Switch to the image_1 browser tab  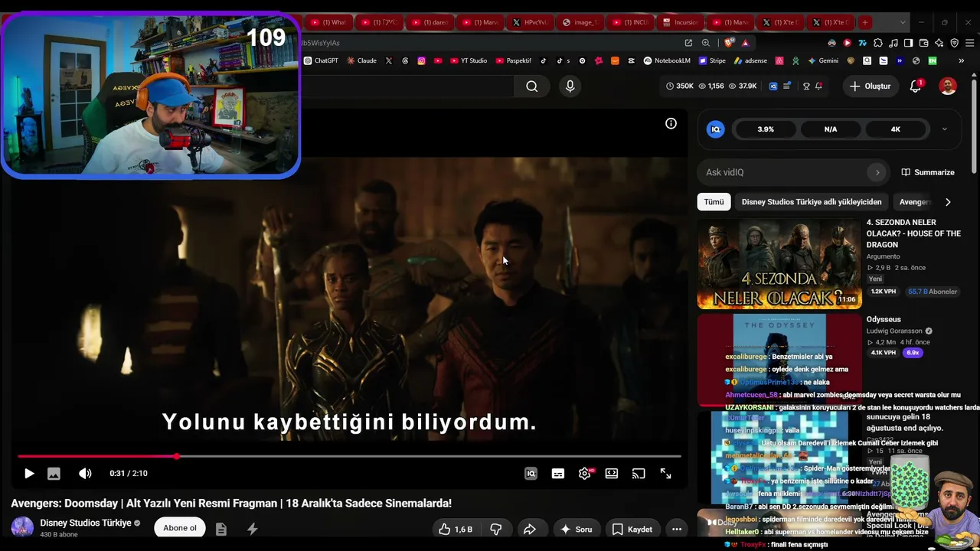[x=580, y=22]
